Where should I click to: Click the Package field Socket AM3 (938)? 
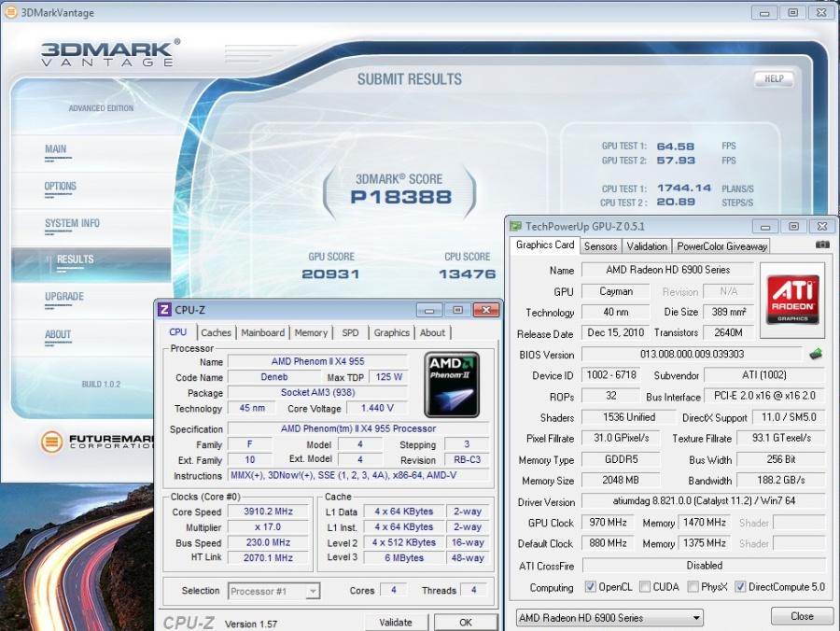pyautogui.click(x=317, y=393)
